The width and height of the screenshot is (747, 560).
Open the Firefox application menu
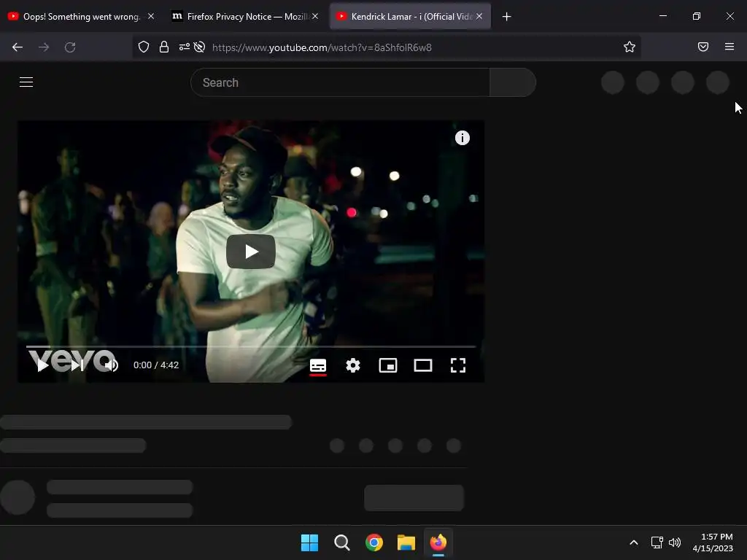(x=729, y=47)
